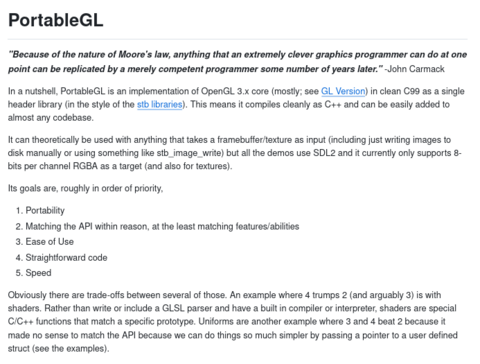480x364 pixels.
Task: Click the PortableGL page heading
Action: [x=56, y=20]
